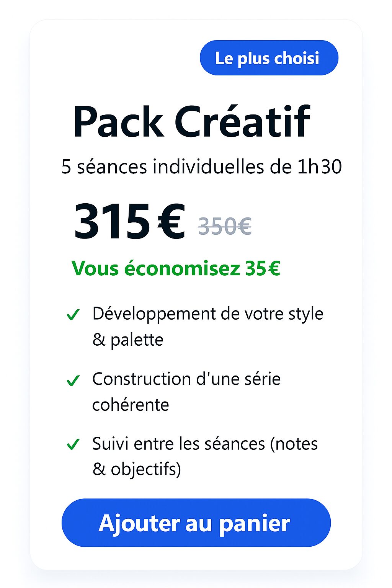This screenshot has height=588, width=392.
Task: Click the crossed-out 350€ old price
Action: click(225, 226)
